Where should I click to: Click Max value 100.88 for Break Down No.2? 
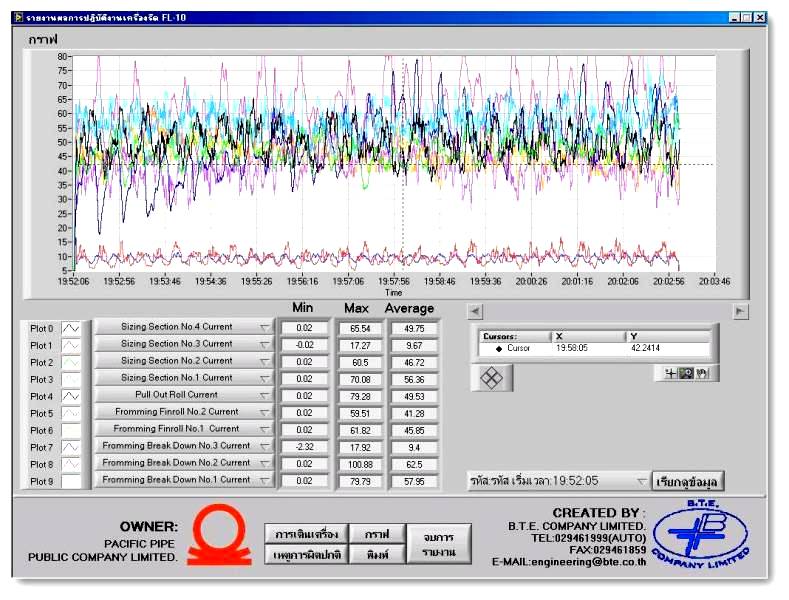tap(360, 464)
